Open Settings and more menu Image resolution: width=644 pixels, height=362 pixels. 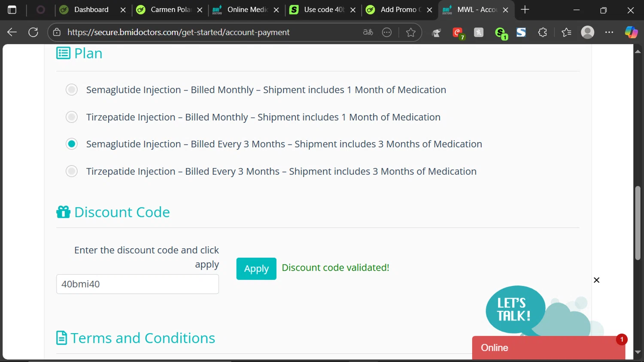coord(609,32)
